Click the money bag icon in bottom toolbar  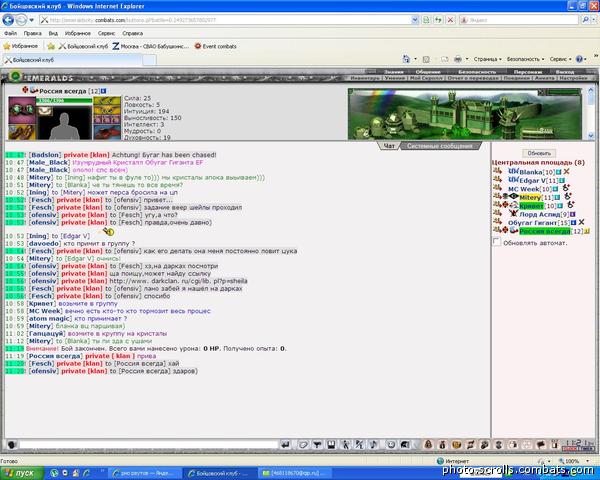tap(443, 444)
